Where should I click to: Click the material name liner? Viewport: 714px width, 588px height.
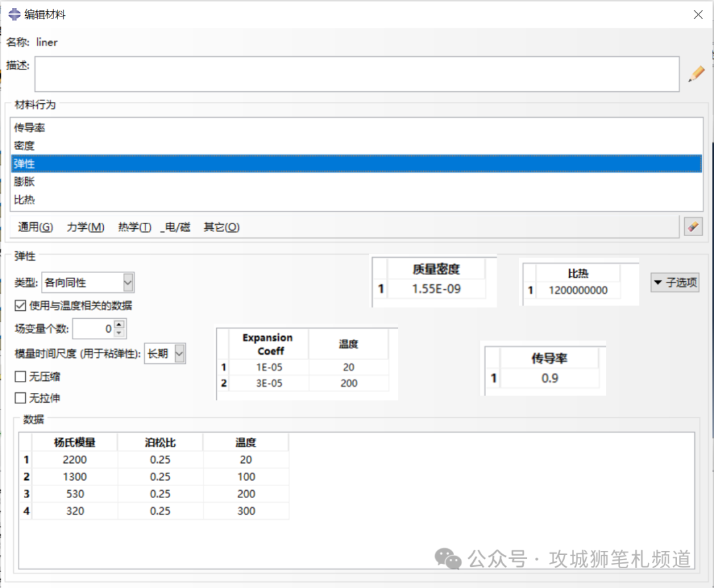[x=47, y=42]
